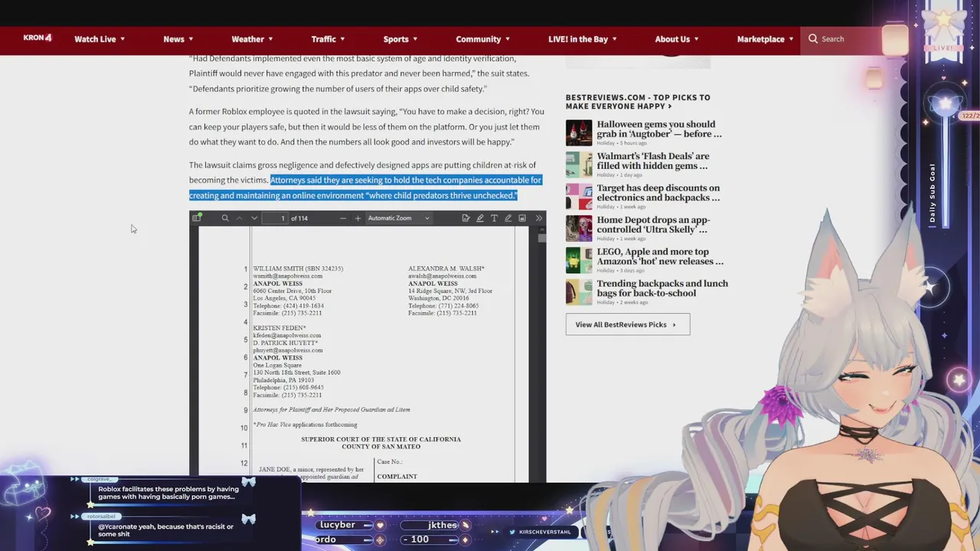Expand the News dropdown arrow
The height and width of the screenshot is (551, 980).
click(191, 39)
